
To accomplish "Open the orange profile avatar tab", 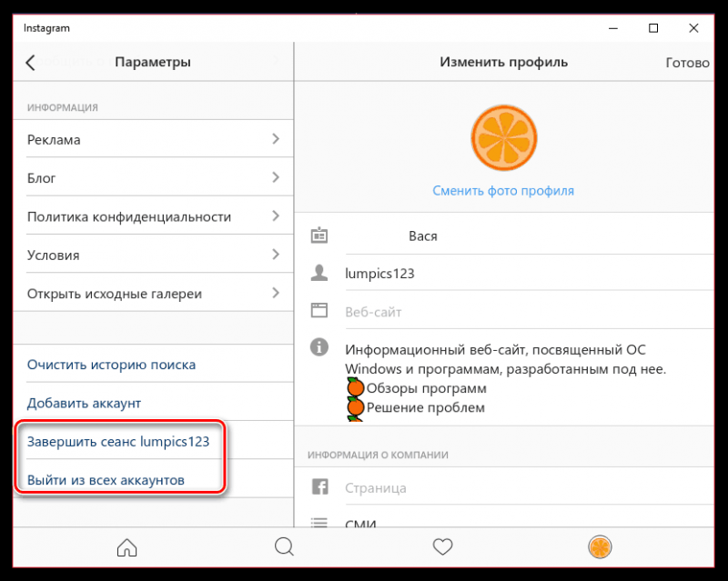I will point(600,546).
